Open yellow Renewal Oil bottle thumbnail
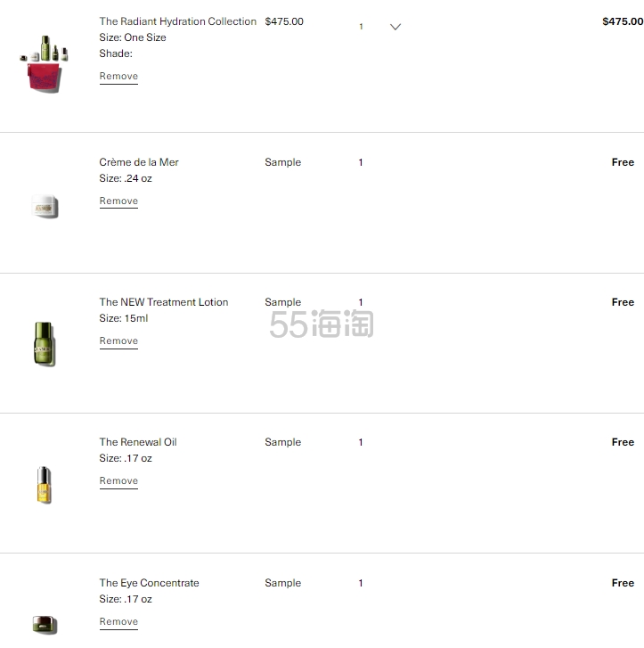 (x=45, y=485)
